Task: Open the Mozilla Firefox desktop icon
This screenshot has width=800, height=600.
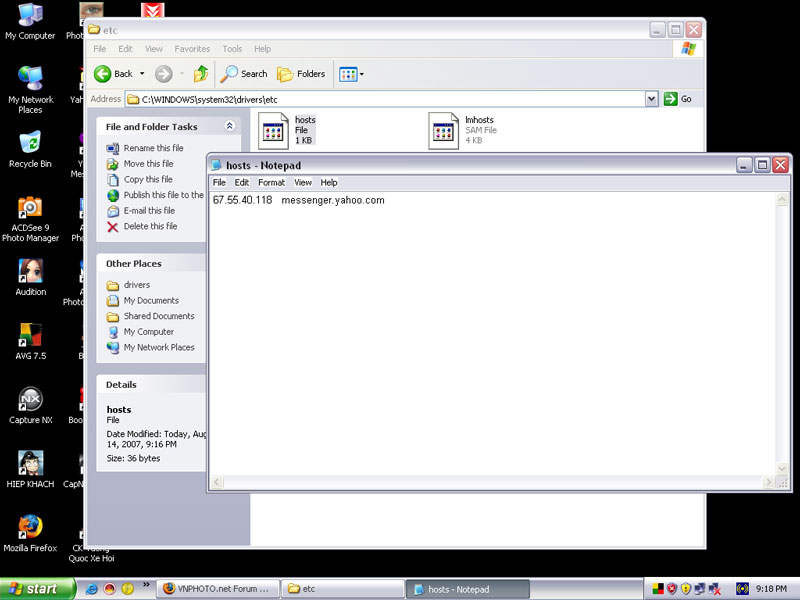Action: [30, 528]
